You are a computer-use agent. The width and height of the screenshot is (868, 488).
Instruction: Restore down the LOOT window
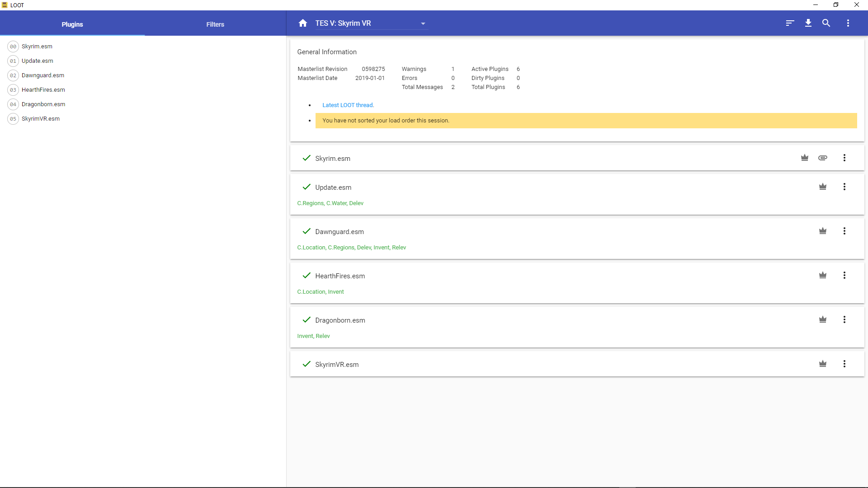coord(836,5)
